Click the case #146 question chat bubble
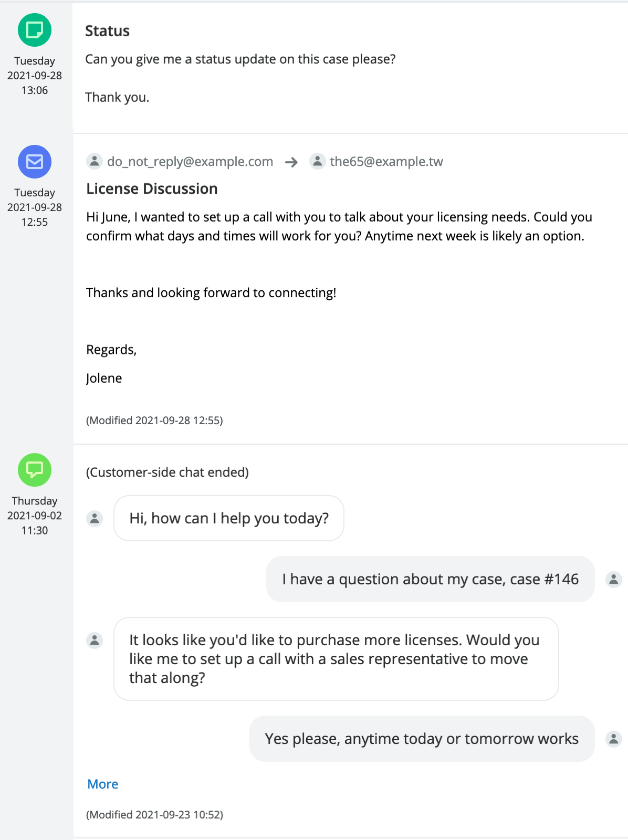Viewport: 628px width, 840px height. pos(430,579)
